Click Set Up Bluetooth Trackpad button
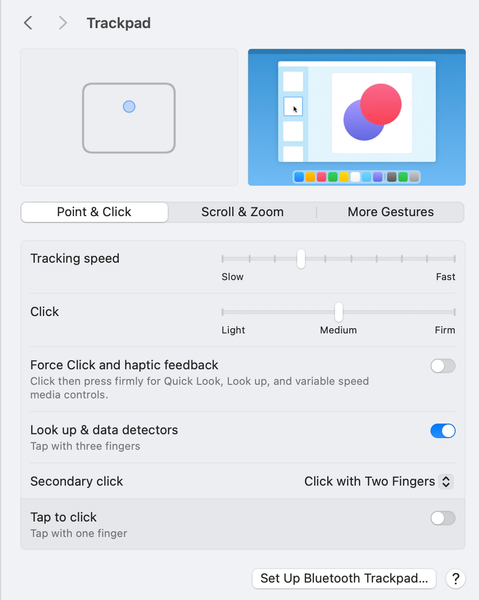 coord(344,579)
